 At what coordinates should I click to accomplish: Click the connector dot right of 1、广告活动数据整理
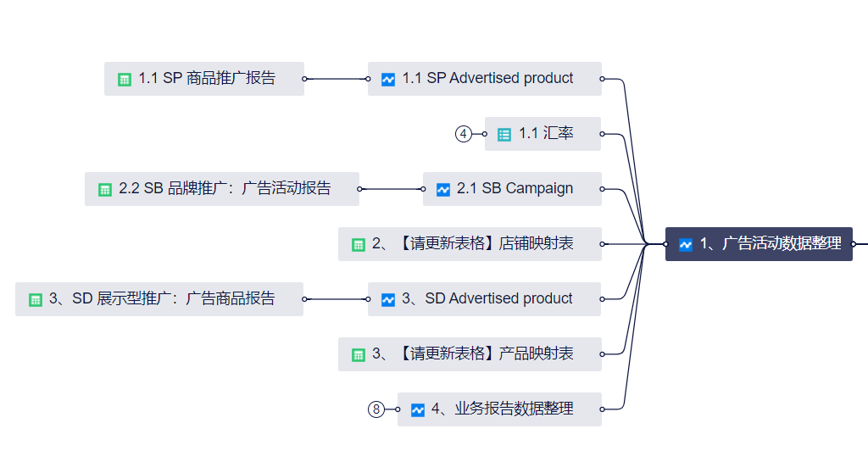[x=854, y=244]
